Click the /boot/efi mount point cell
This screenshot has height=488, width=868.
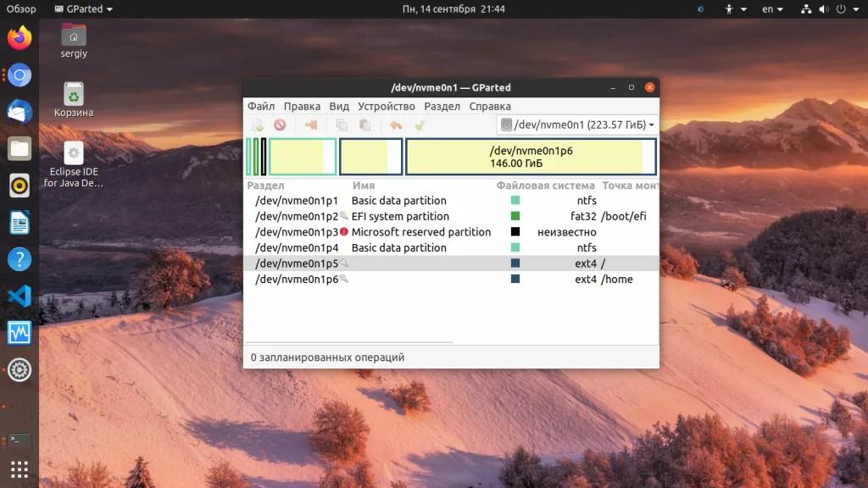(624, 216)
